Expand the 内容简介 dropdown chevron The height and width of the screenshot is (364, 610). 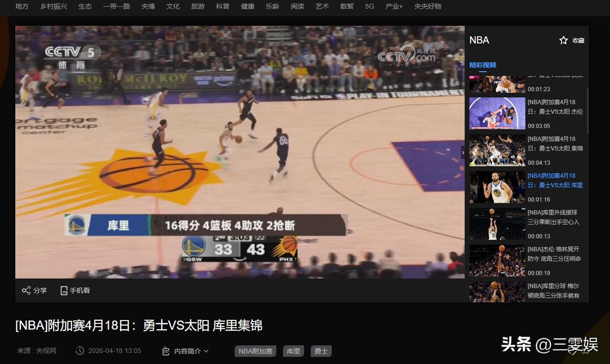pos(207,351)
